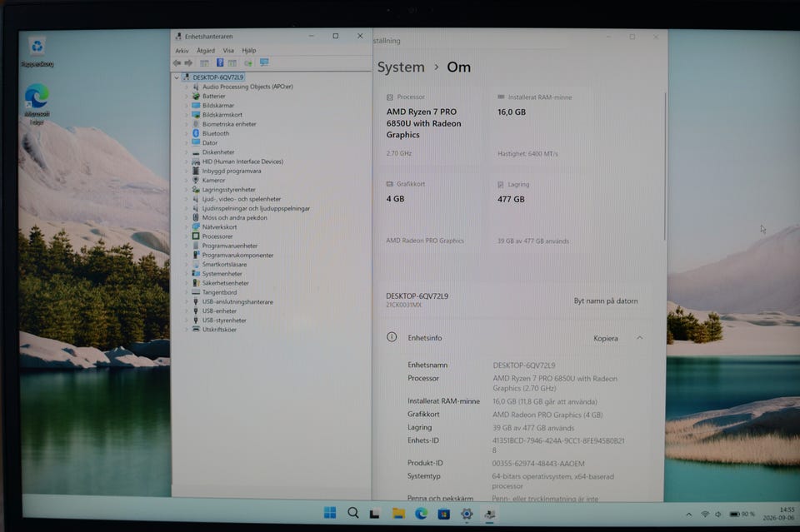
Task: Open the Microsoft Edge desktop shortcut
Action: [x=37, y=104]
